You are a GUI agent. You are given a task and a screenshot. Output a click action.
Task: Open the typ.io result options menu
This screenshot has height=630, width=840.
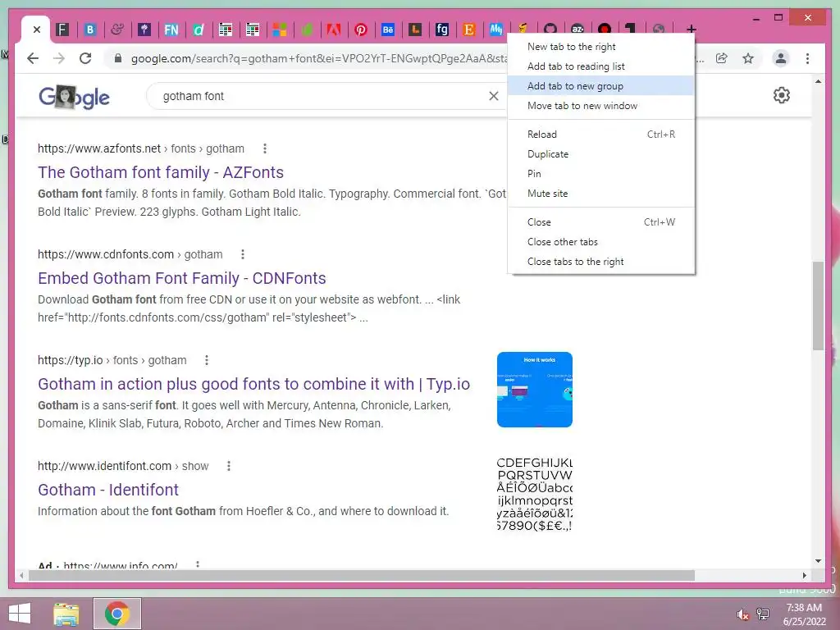(x=207, y=360)
